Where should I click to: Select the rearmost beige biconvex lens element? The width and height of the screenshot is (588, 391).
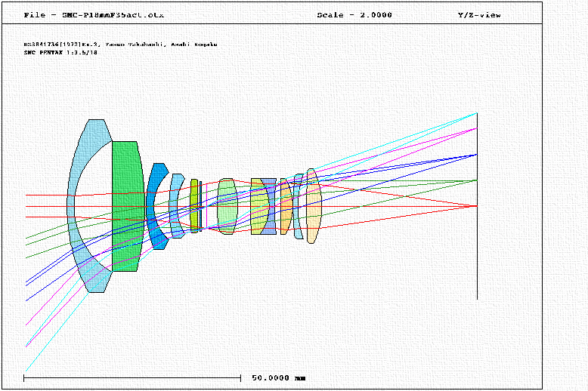tap(314, 206)
